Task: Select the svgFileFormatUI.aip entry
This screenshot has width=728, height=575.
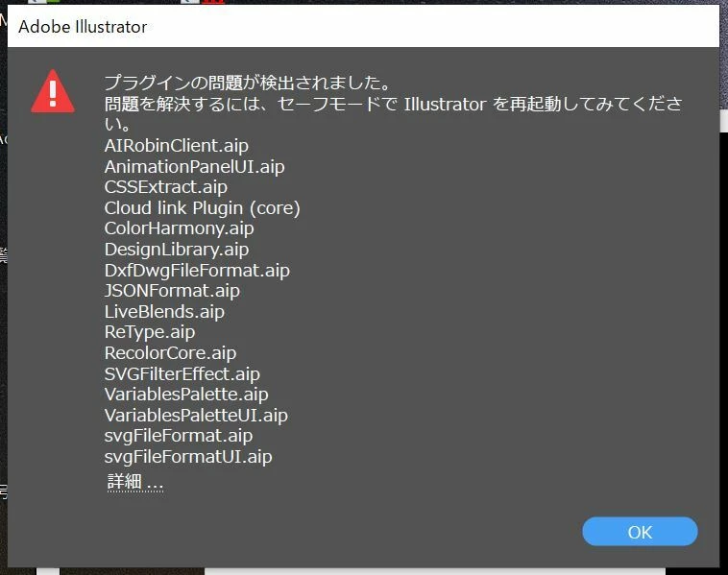Action: click(188, 457)
